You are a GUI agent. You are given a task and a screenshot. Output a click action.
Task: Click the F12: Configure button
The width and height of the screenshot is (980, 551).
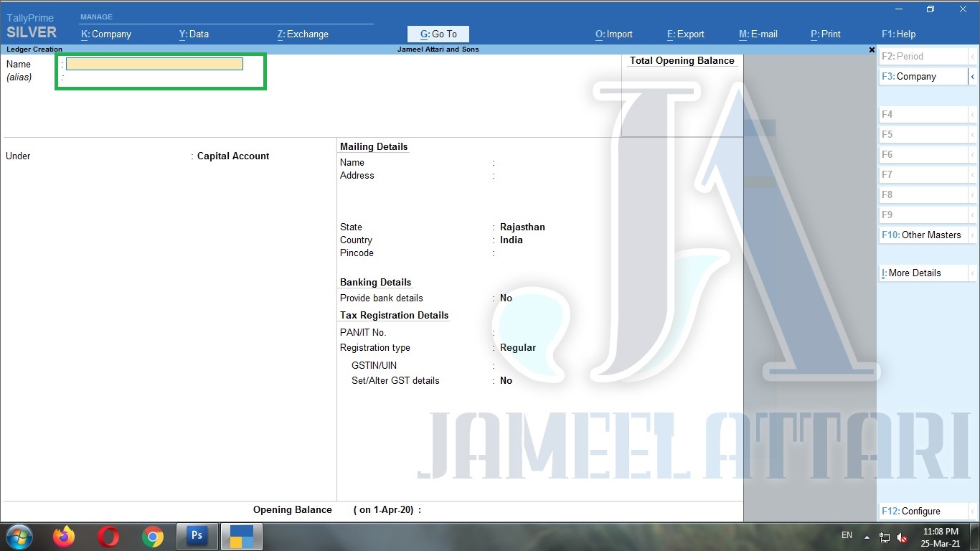point(923,511)
